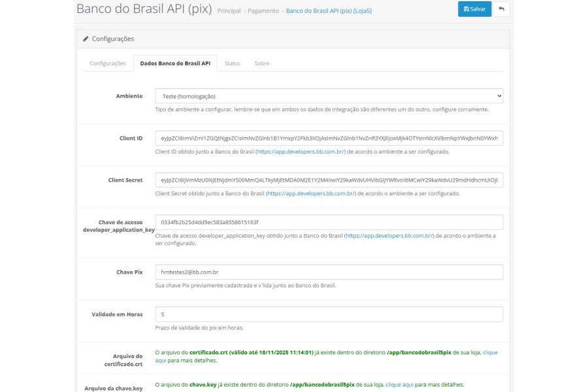Click 'Prazo de validade do pix em horas.' text

[199, 327]
